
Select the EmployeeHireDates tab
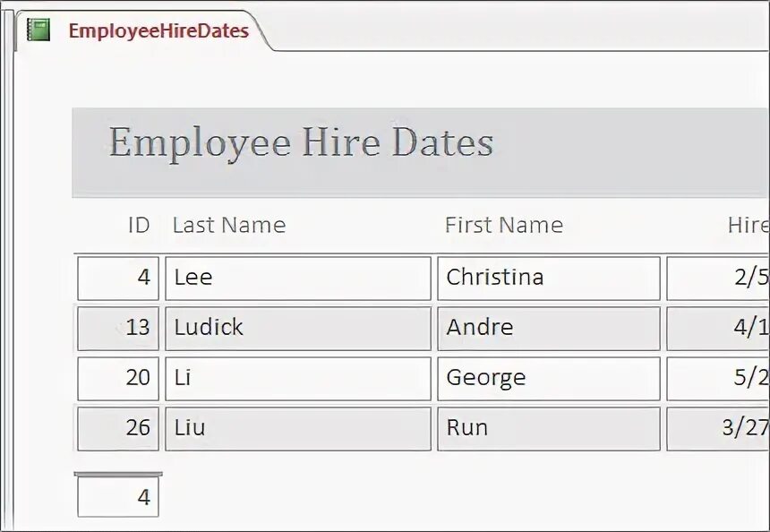pyautogui.click(x=142, y=30)
